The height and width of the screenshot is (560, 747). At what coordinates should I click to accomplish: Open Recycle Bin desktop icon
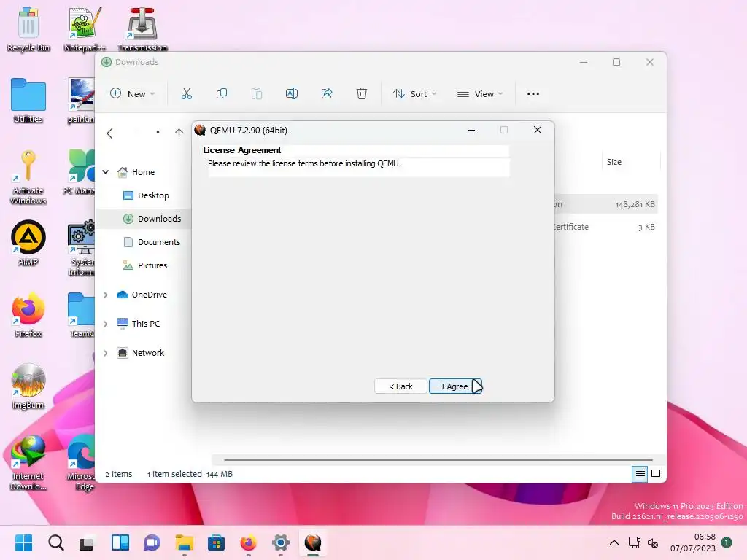pyautogui.click(x=28, y=29)
